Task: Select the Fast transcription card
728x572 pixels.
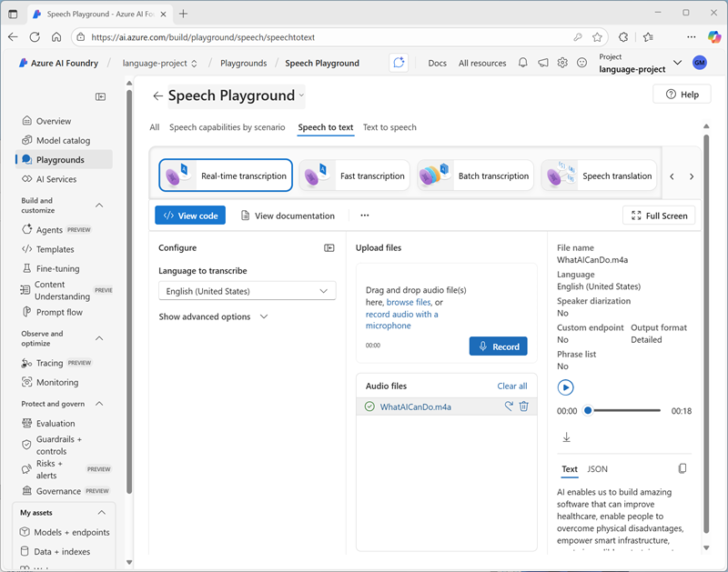Action: [354, 176]
